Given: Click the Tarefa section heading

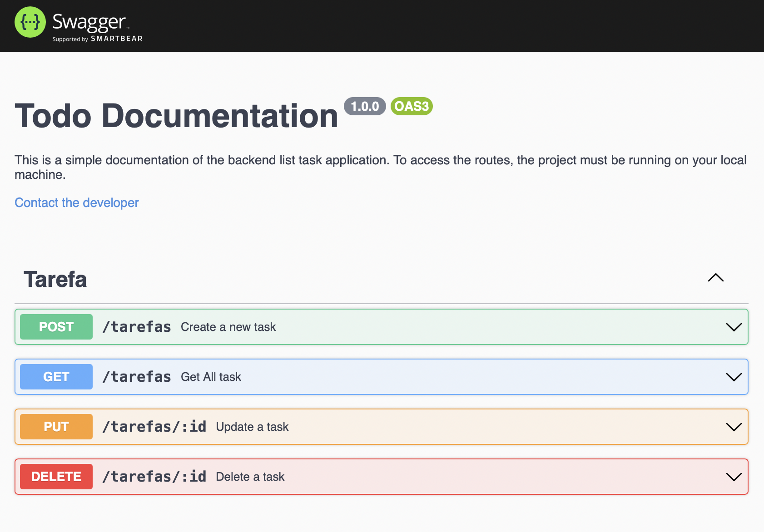Looking at the screenshot, I should point(55,279).
